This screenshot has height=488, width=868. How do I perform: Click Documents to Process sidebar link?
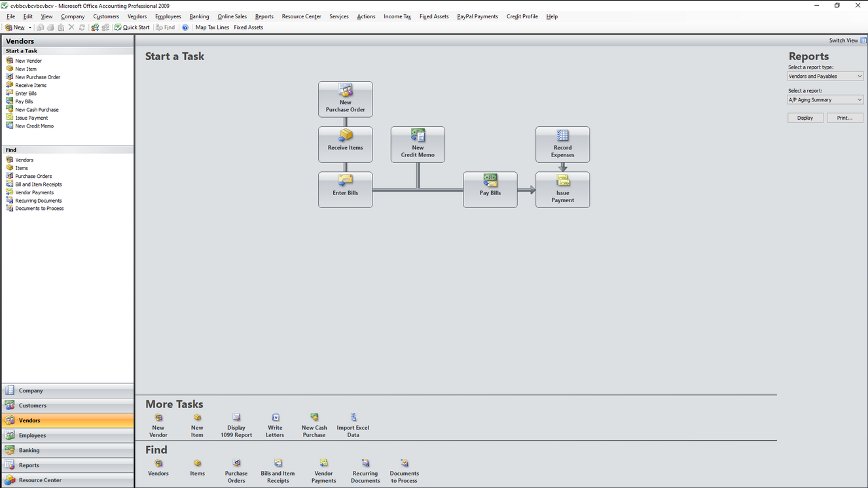click(x=39, y=209)
